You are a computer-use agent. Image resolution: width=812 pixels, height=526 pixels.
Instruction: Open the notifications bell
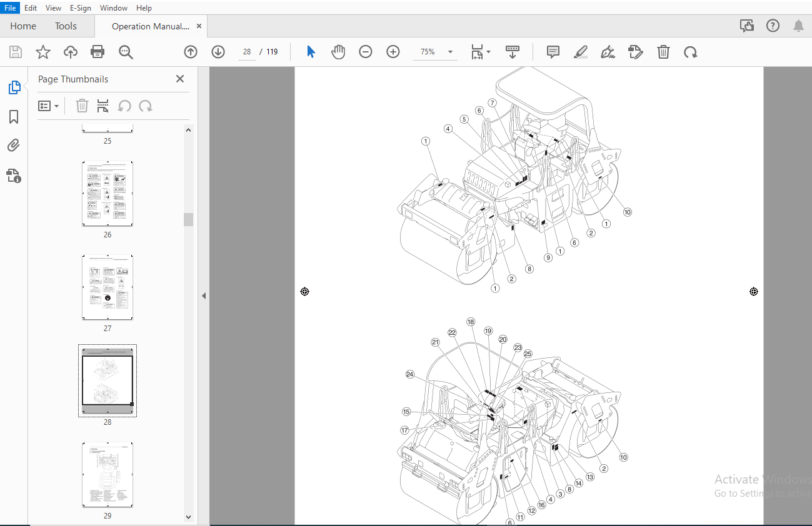(x=798, y=26)
